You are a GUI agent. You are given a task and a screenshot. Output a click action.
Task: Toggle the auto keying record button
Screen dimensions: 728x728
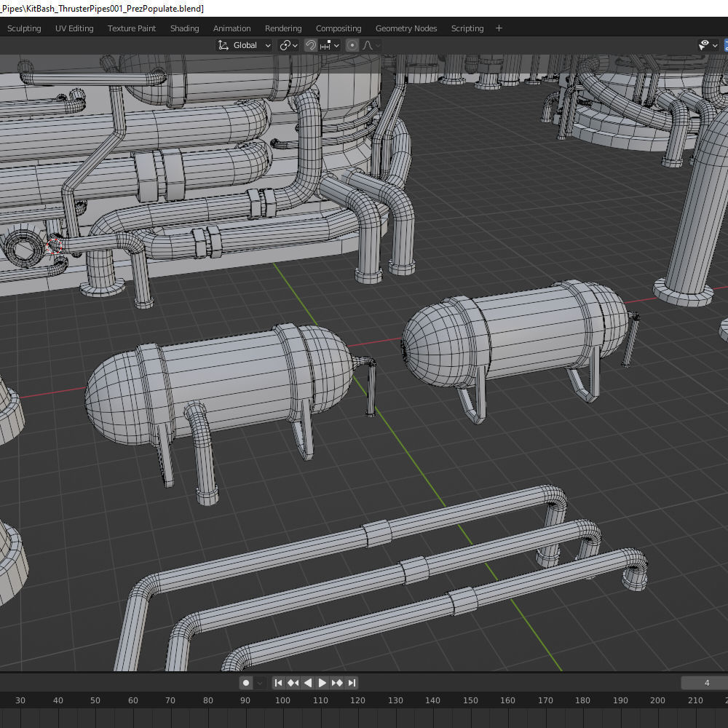coord(246,683)
